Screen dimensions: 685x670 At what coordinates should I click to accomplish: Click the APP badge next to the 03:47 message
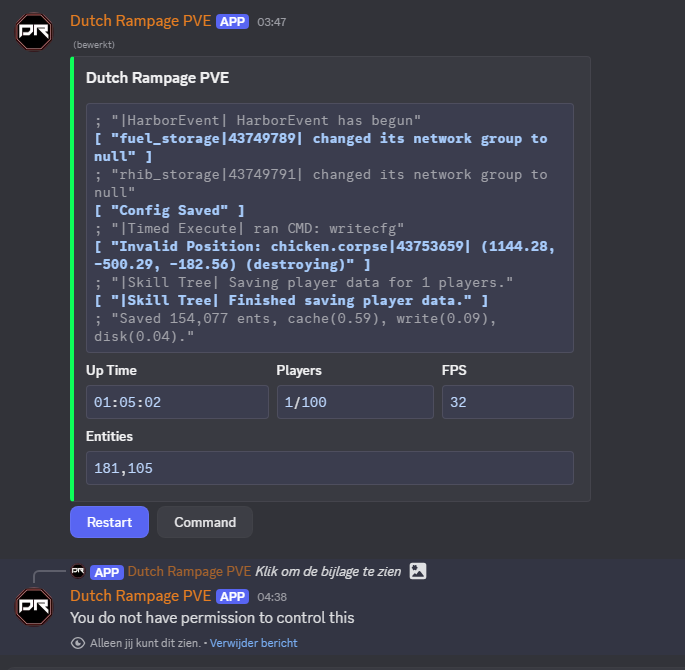point(232,21)
